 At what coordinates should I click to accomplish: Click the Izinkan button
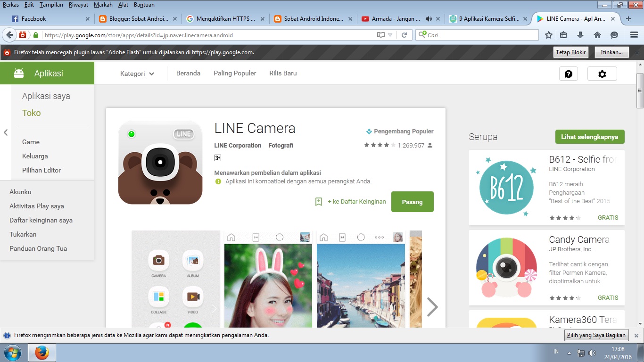tap(611, 52)
